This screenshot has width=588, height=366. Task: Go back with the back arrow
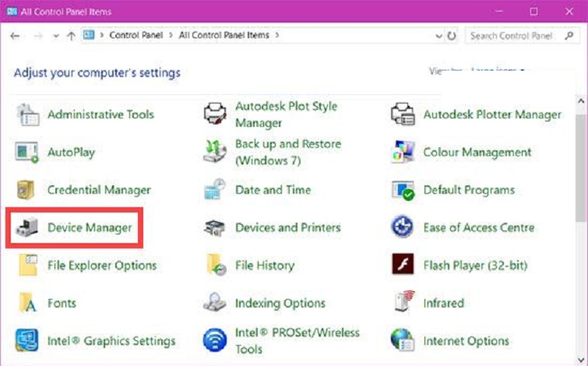[15, 36]
